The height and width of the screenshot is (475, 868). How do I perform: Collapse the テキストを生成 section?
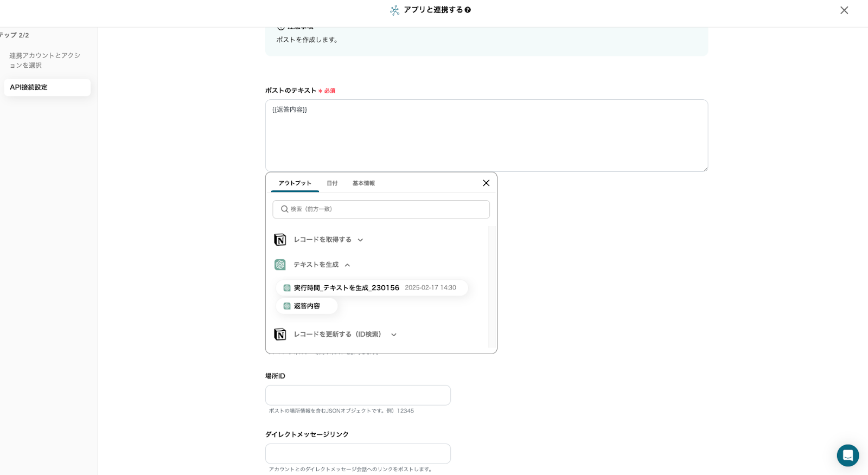coord(347,265)
